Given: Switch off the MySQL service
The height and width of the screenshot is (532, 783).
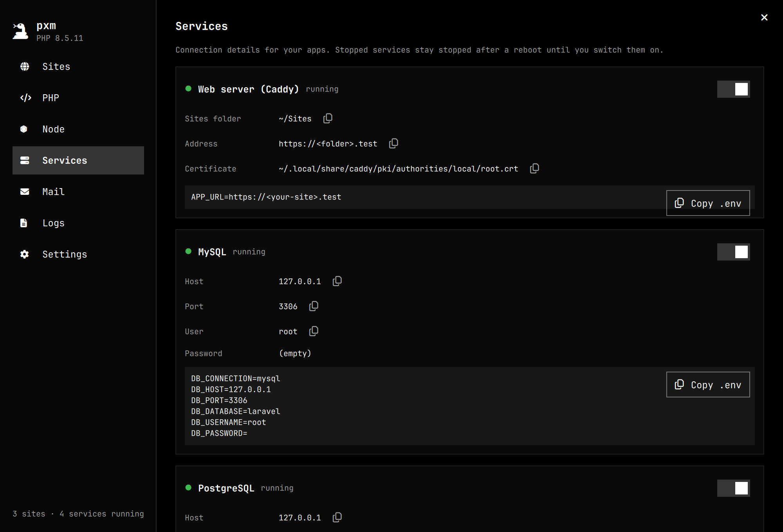Looking at the screenshot, I should [734, 252].
